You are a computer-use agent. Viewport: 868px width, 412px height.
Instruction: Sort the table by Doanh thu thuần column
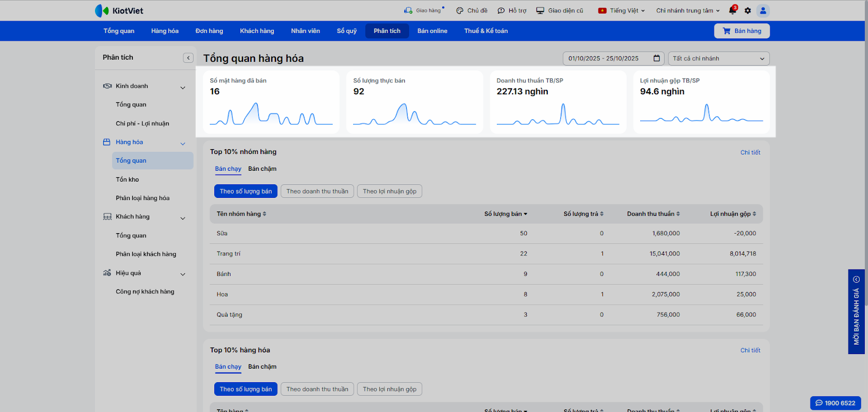653,214
